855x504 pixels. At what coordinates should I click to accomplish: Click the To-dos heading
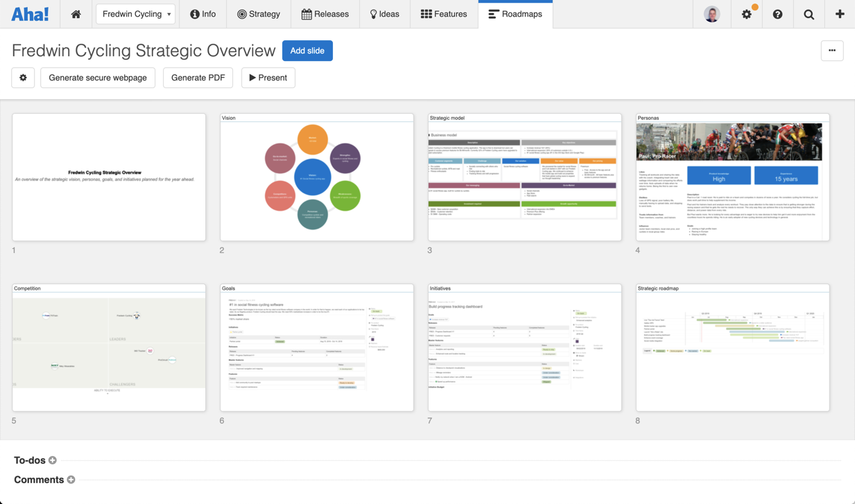pyautogui.click(x=30, y=460)
